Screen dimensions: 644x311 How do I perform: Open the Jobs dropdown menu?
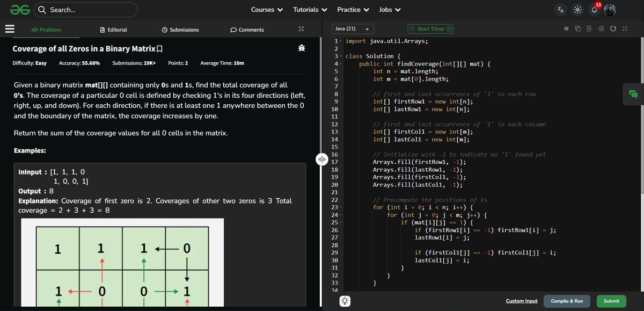(x=389, y=10)
